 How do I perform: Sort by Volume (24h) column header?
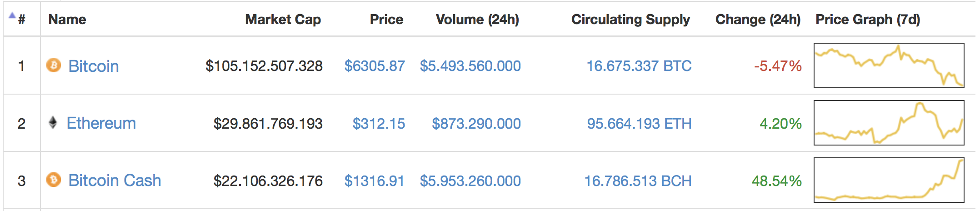pos(477,20)
